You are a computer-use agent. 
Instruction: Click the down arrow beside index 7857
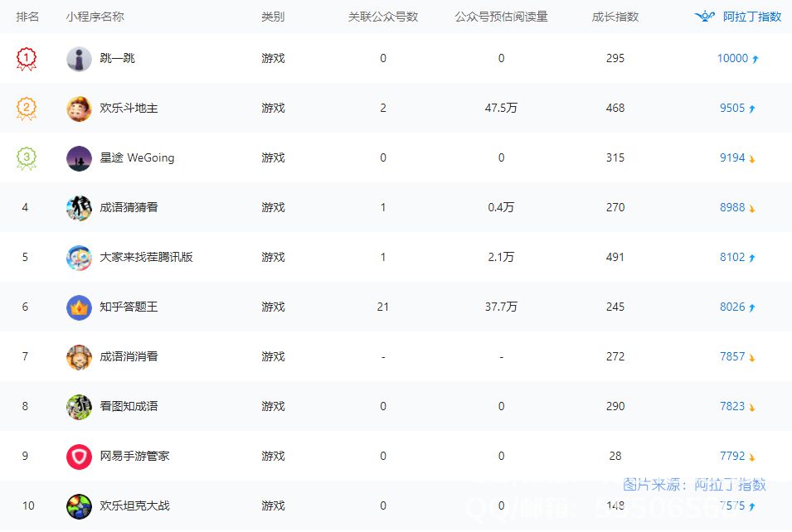pyautogui.click(x=752, y=357)
